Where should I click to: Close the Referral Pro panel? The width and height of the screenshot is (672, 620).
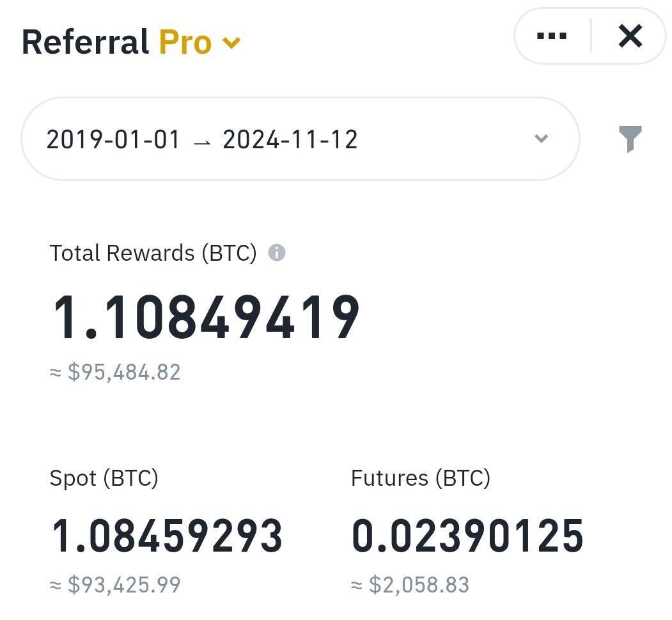pyautogui.click(x=630, y=36)
